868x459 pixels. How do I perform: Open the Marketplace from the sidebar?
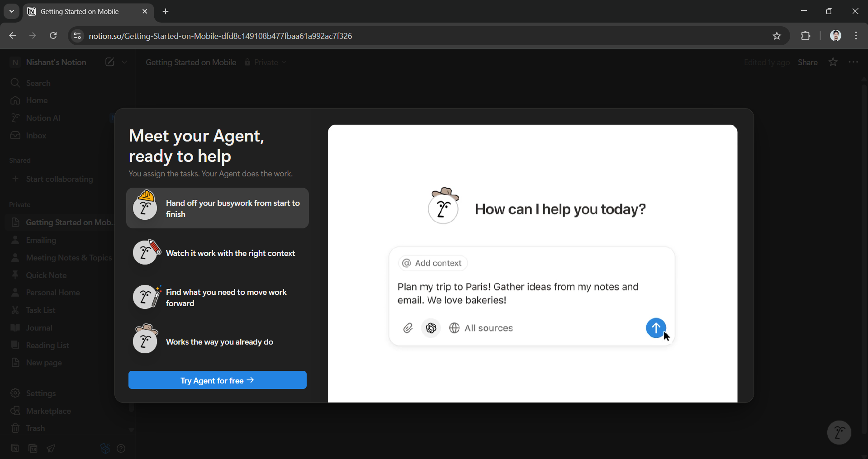48,411
